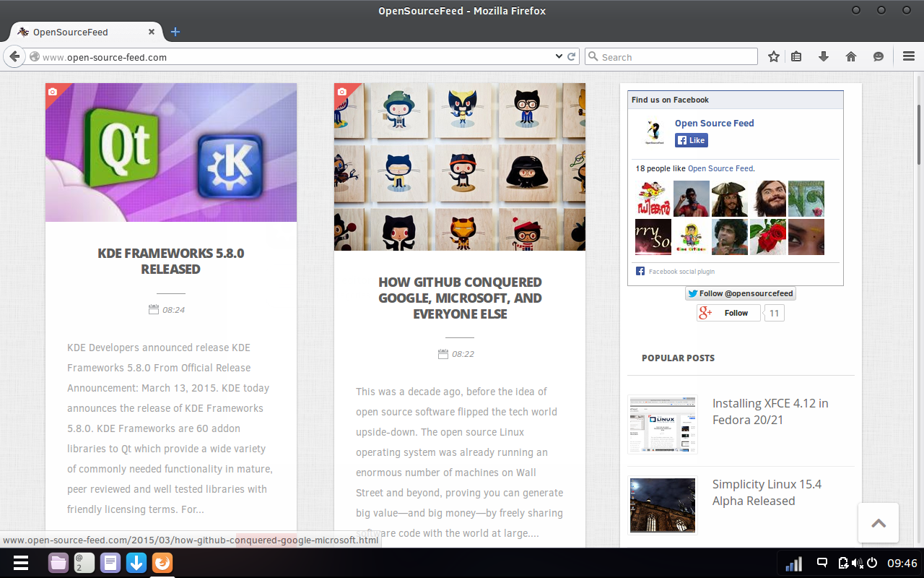The width and height of the screenshot is (924, 578).
Task: Click the Popular Posts heading
Action: (x=678, y=358)
